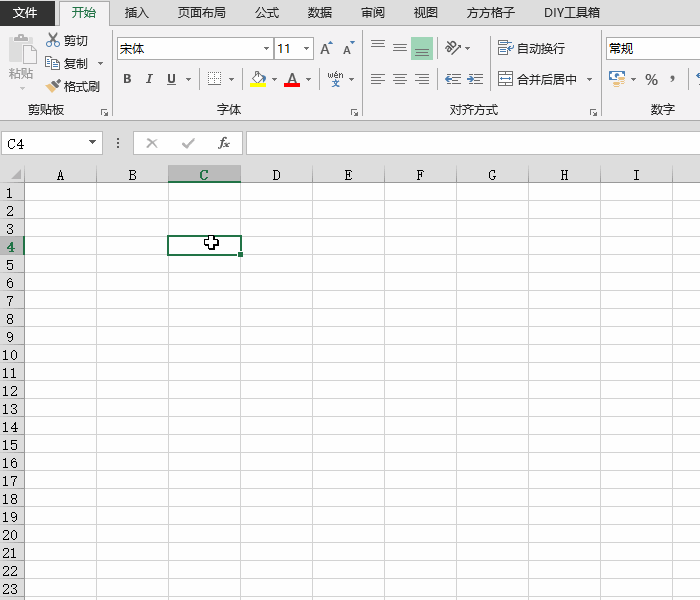700x600 pixels.
Task: Click the text orientation icon
Action: coord(453,48)
